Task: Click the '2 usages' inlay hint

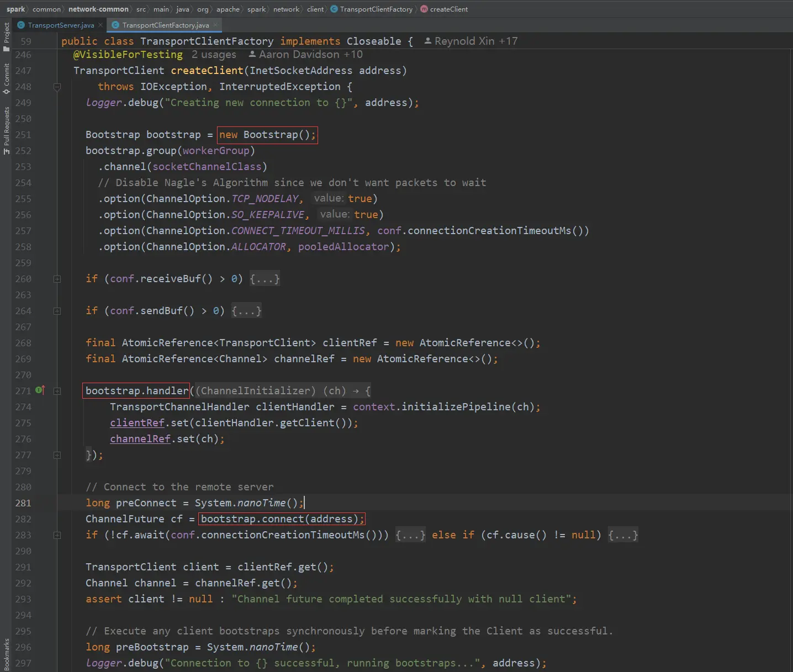Action: pyautogui.click(x=214, y=54)
